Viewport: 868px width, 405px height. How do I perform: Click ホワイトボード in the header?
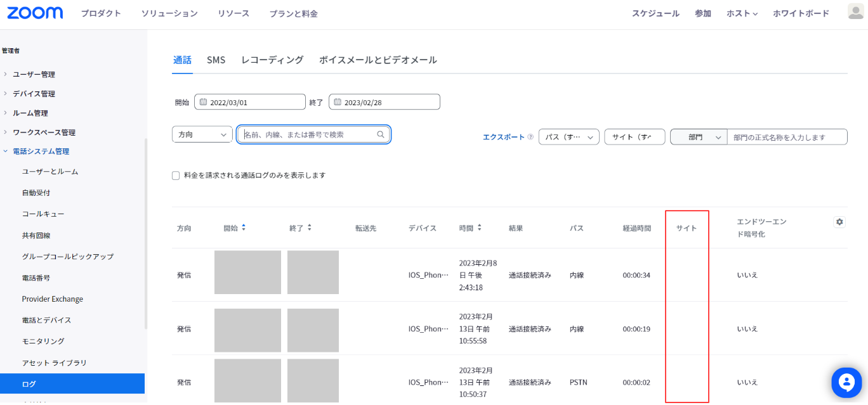(801, 13)
